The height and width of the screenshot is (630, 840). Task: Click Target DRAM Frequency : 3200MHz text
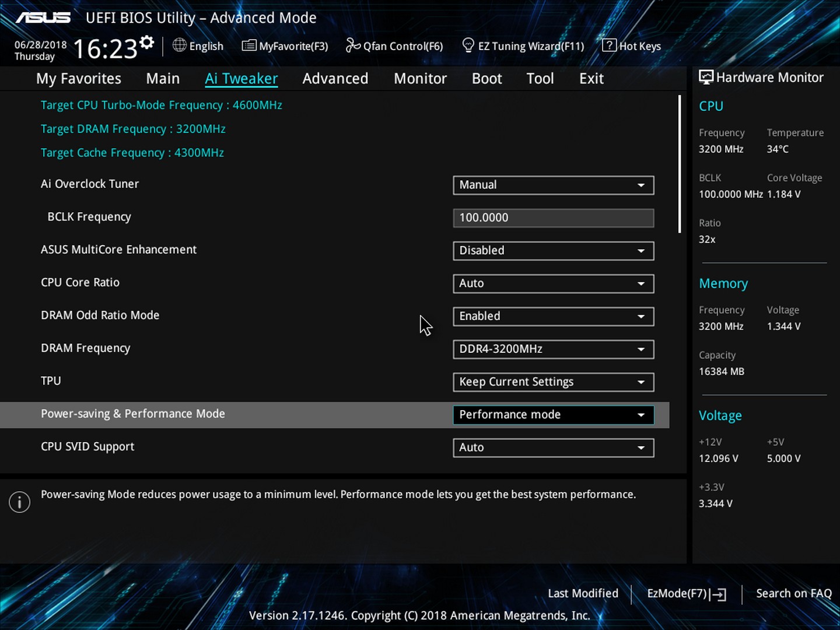(133, 129)
